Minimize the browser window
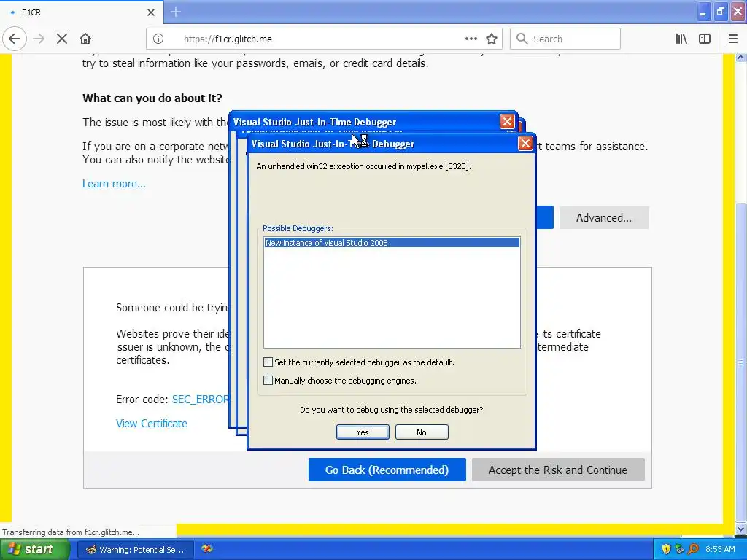The image size is (747, 560). coord(703,12)
